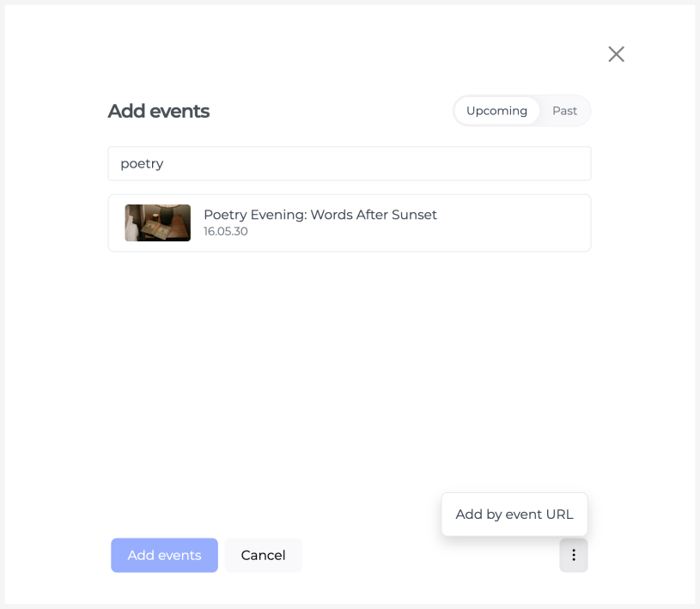Close the Add events dialog with X
This screenshot has height=609, width=700.
pyautogui.click(x=616, y=54)
